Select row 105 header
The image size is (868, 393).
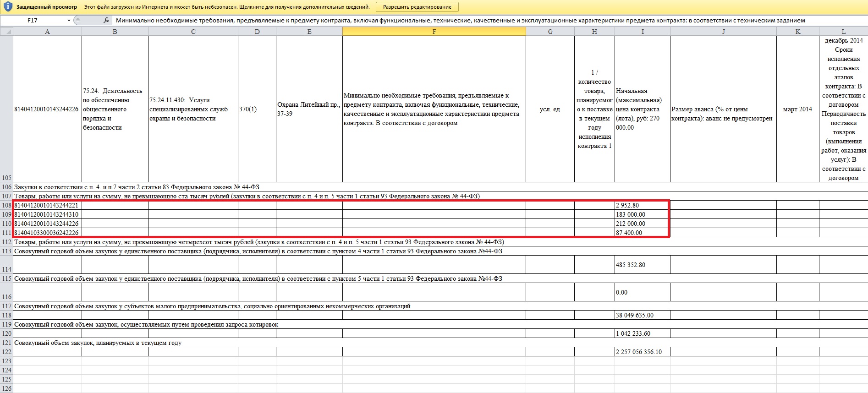click(6, 109)
